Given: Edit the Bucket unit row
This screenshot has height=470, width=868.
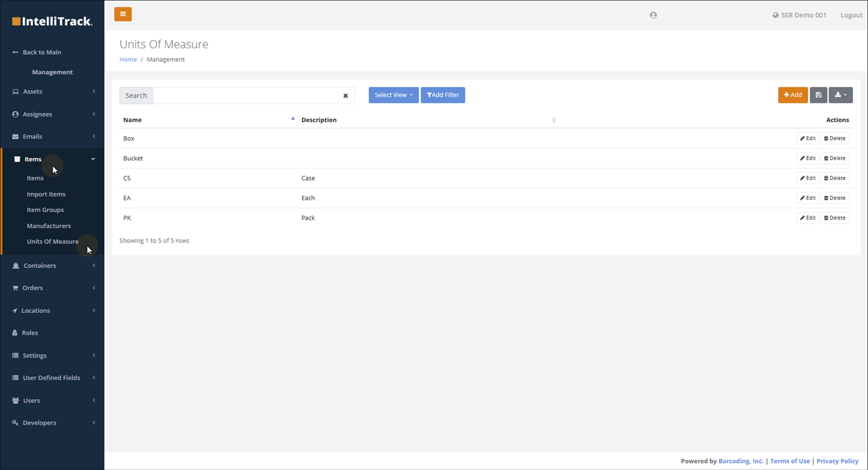Looking at the screenshot, I should [808, 158].
